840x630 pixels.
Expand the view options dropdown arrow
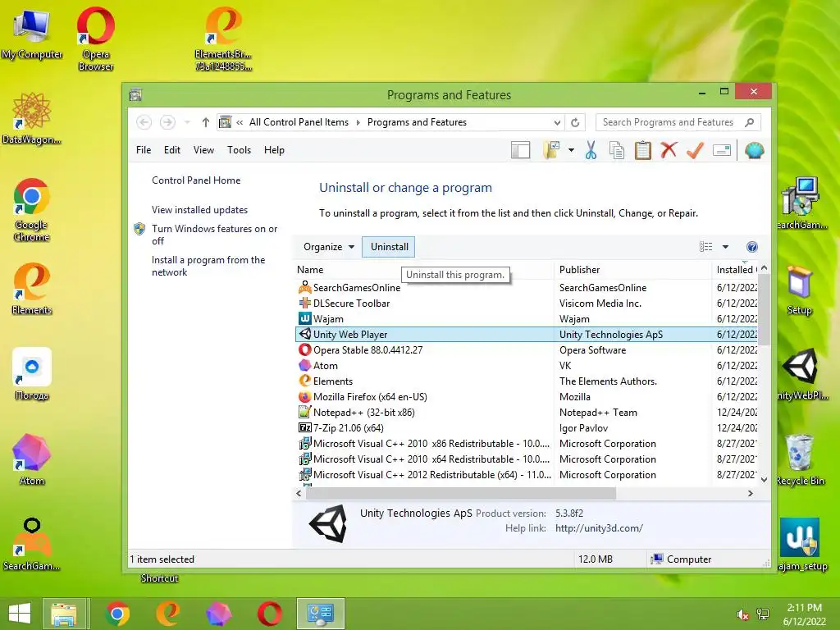click(725, 247)
